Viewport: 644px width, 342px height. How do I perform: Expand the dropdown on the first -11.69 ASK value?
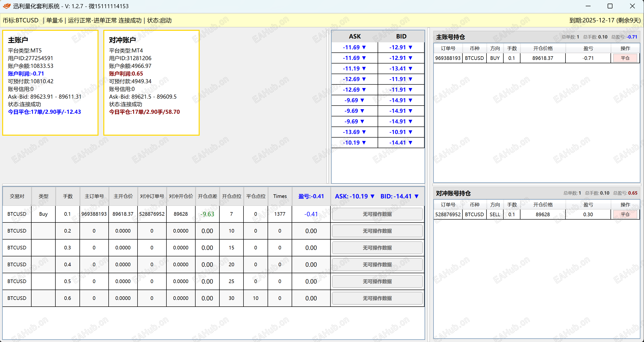coord(363,47)
